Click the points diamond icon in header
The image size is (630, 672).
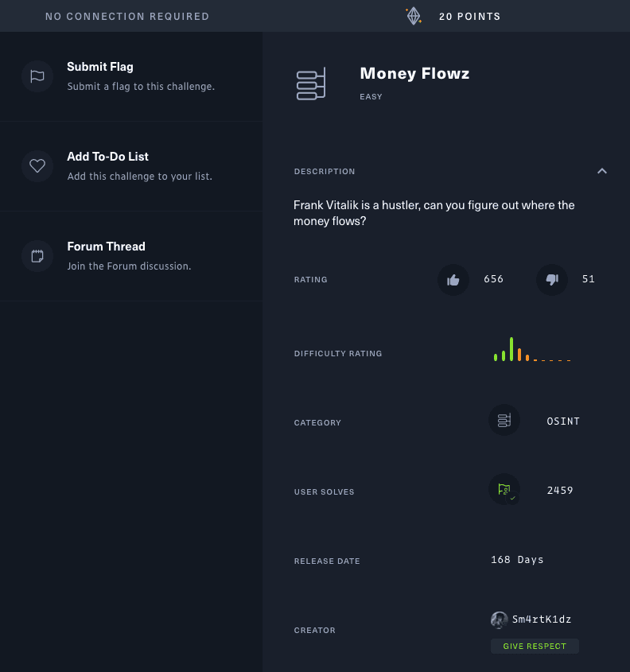click(414, 16)
